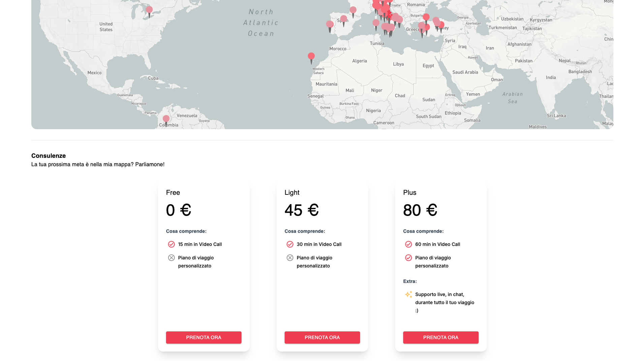Click the grey X icon in Light plan

[290, 258]
